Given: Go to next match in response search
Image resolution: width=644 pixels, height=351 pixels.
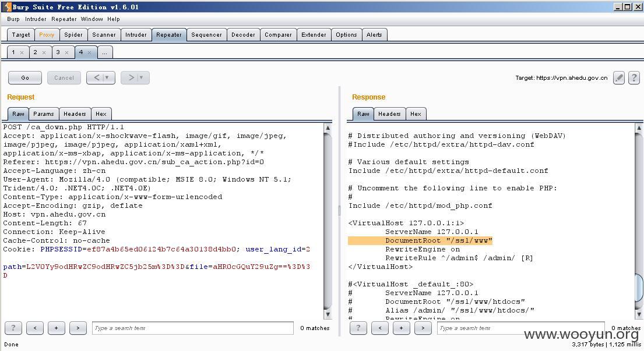Looking at the screenshot, I should coord(423,328).
